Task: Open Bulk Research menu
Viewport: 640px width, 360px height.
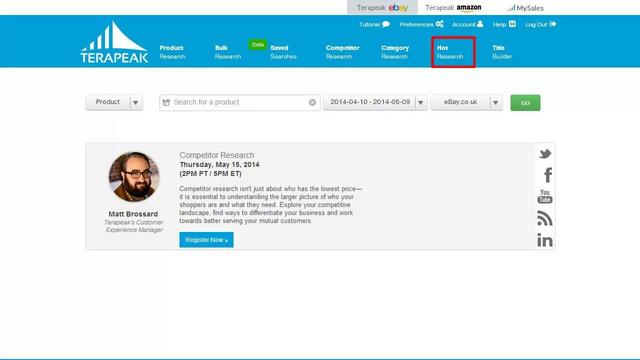Action: (x=228, y=52)
